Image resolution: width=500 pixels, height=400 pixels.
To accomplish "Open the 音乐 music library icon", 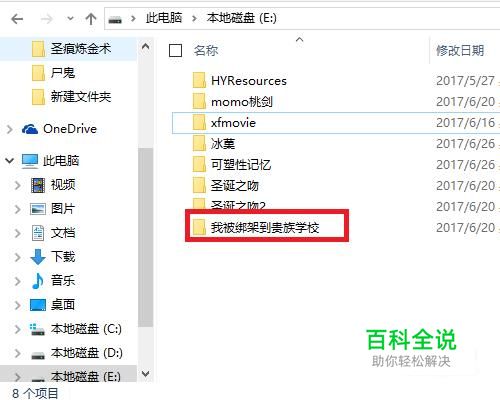I will (x=37, y=281).
